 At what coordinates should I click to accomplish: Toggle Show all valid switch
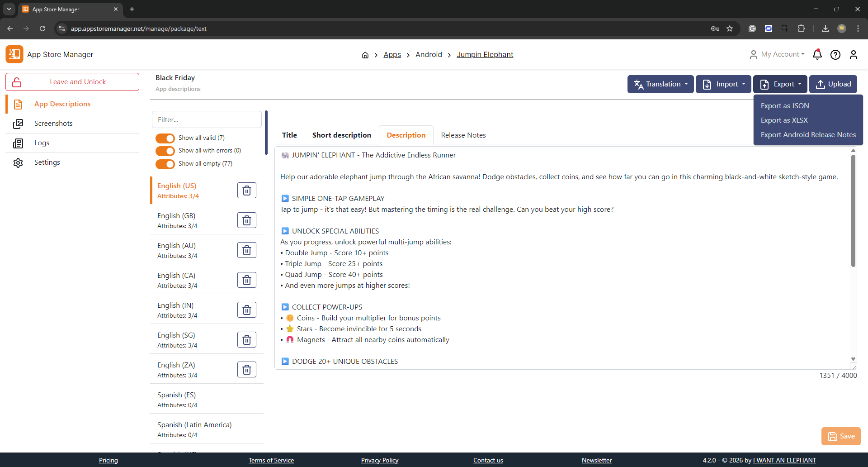(x=165, y=138)
